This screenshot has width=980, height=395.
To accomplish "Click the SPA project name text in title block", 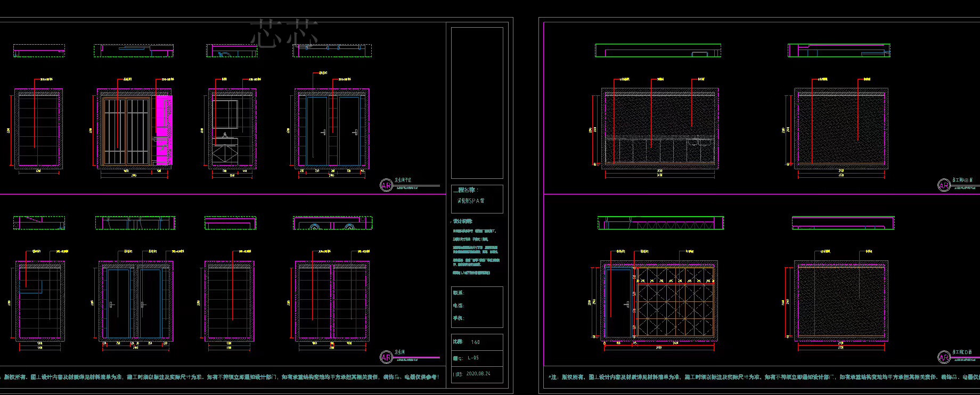I will (471, 201).
